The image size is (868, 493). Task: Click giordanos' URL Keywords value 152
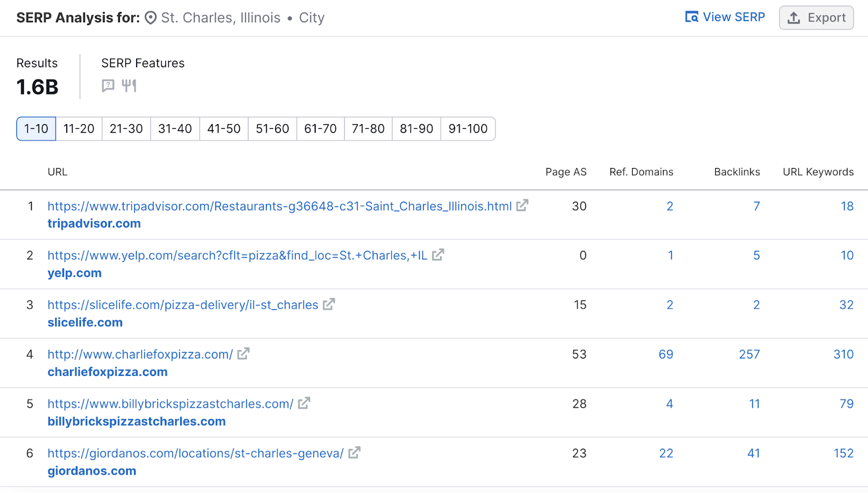pyautogui.click(x=844, y=453)
